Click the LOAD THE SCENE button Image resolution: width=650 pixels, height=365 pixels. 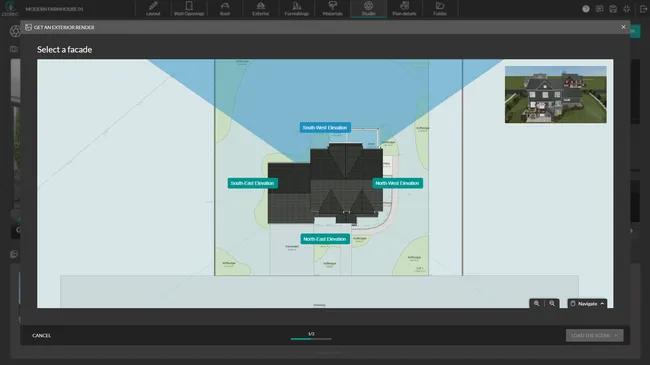pyautogui.click(x=594, y=336)
